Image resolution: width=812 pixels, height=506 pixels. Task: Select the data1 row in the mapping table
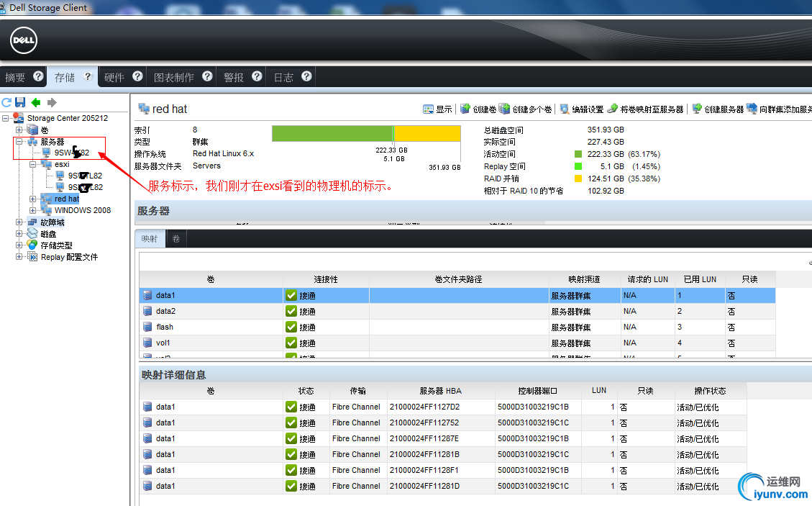[x=457, y=295]
